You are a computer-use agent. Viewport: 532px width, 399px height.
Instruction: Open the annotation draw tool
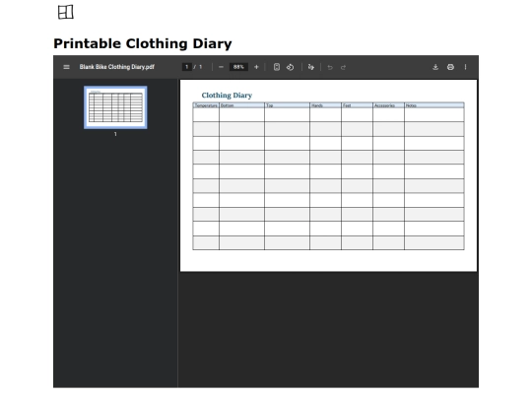[x=310, y=67]
